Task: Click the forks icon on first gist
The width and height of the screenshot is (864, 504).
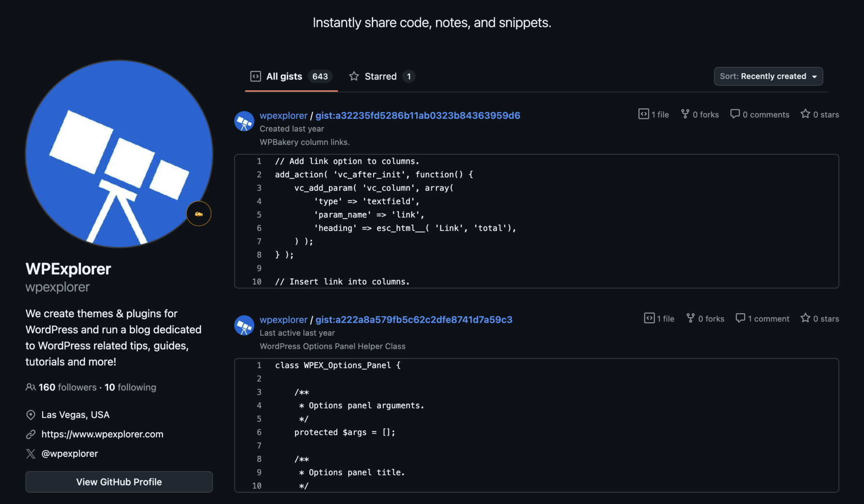Action: (x=685, y=114)
